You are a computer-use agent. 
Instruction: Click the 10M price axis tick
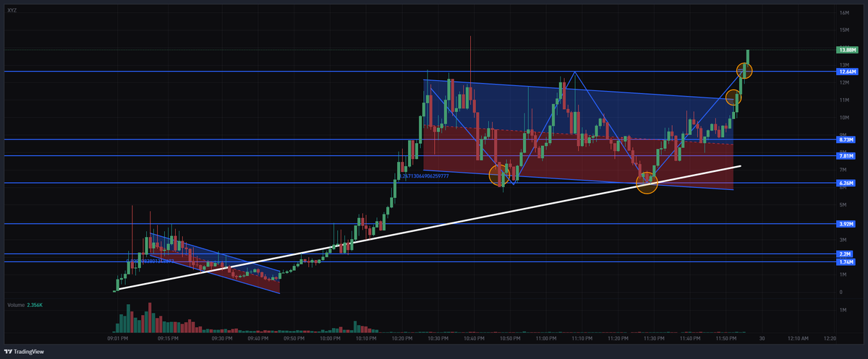coord(844,117)
